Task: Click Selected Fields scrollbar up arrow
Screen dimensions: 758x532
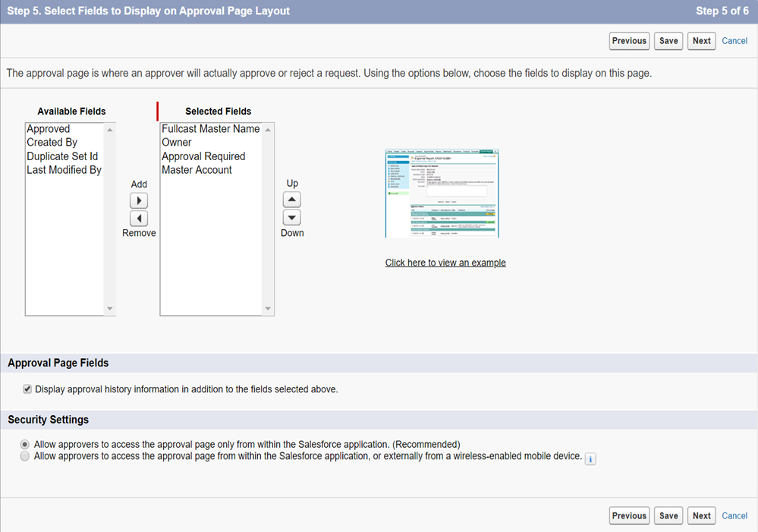Action: (x=268, y=130)
